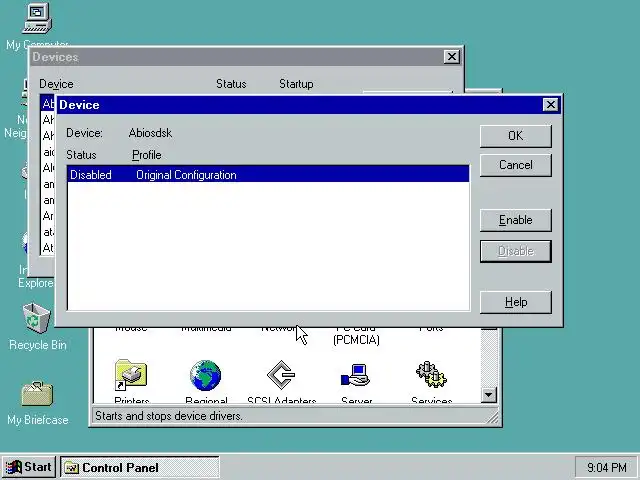Open Server icon in Control Panel
Screen dimensions: 640x480
click(356, 375)
